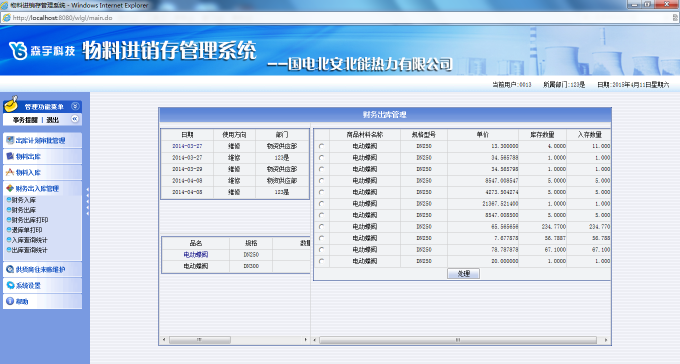Click 当前用户:0013 in the status line
The image size is (680, 364).
(x=511, y=85)
